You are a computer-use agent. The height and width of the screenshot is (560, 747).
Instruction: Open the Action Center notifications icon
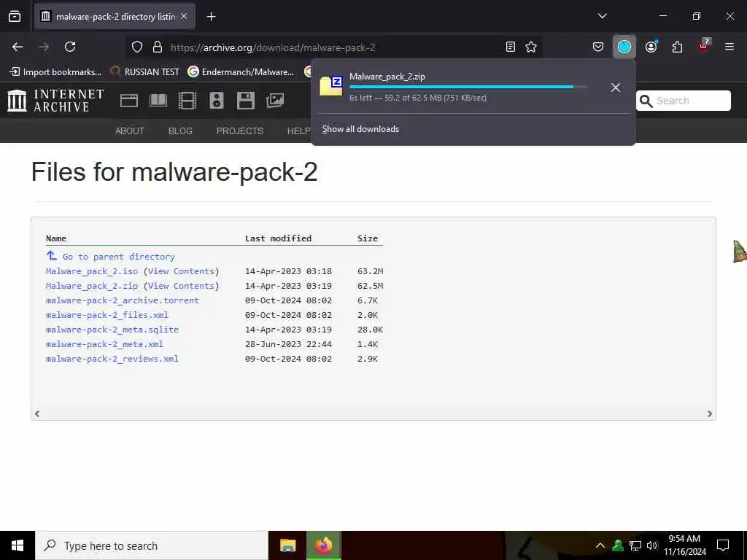point(723,545)
